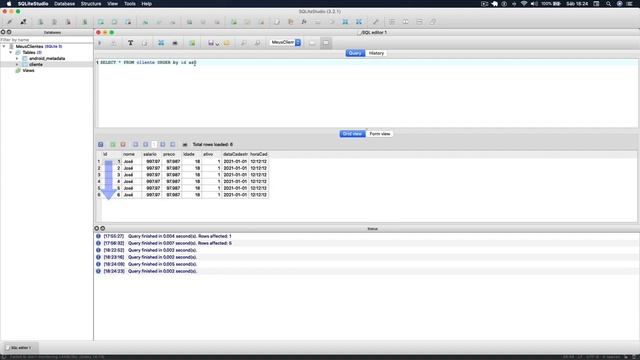Collapse the Tables tree node
The image size is (640, 360).
point(11,53)
